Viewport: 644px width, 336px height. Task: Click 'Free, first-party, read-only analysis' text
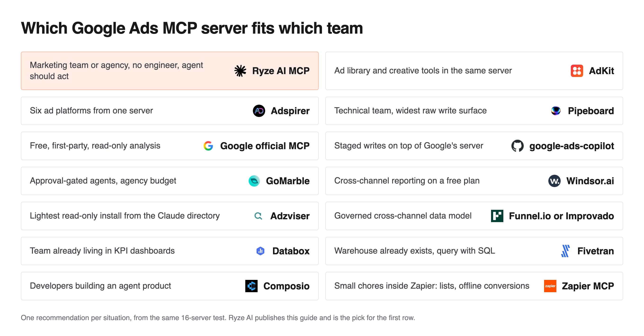(95, 145)
